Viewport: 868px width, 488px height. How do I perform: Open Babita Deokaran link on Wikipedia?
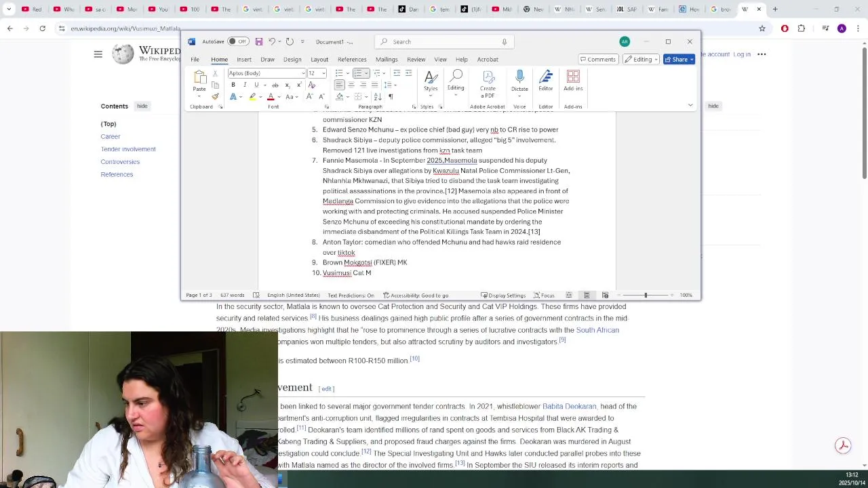coord(569,406)
